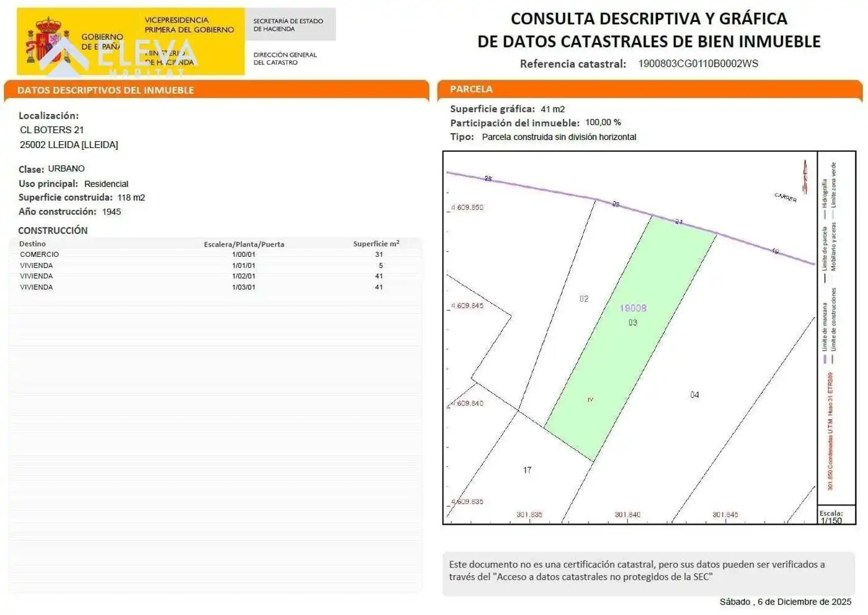Select participation value "100,00 %"
This screenshot has width=868, height=615.
603,122
